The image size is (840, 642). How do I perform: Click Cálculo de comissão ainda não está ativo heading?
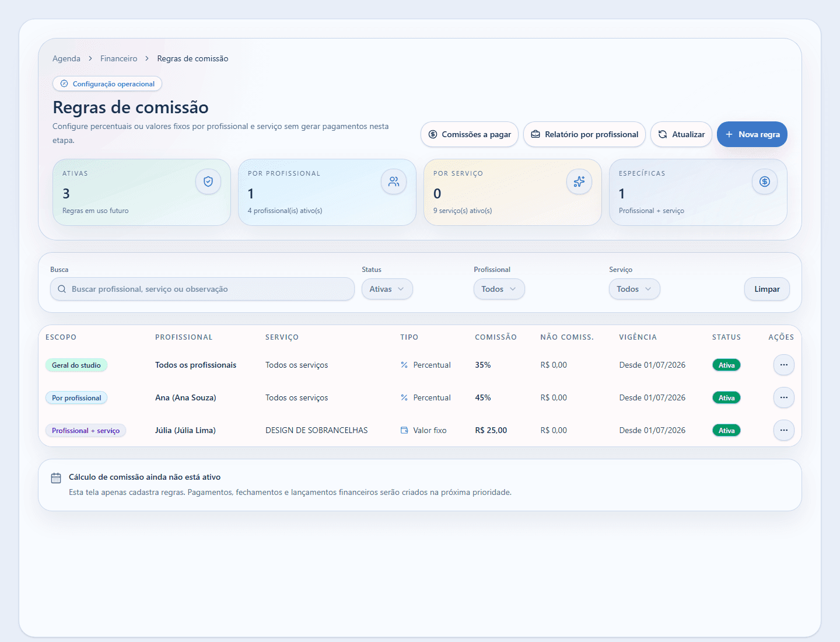coord(145,477)
